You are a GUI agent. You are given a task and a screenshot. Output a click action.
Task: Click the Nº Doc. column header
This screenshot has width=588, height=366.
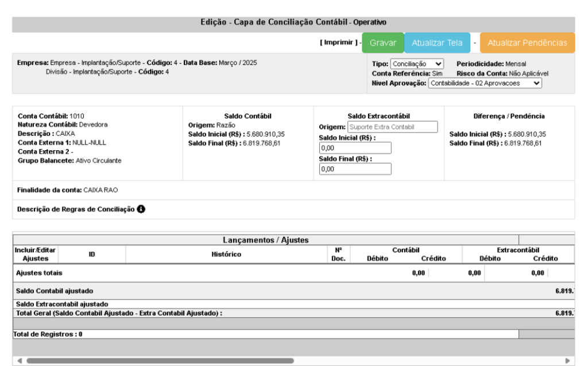(x=339, y=255)
